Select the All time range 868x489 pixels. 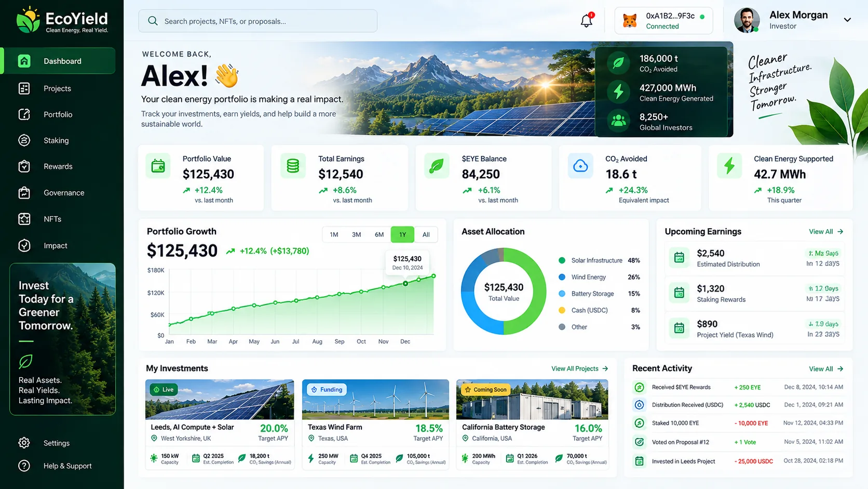coord(426,234)
